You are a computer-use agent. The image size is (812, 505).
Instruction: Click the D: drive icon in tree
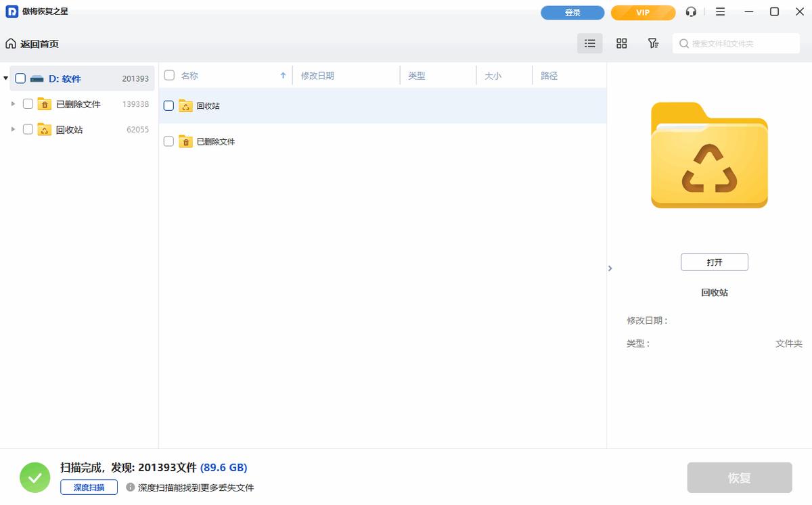pos(37,78)
